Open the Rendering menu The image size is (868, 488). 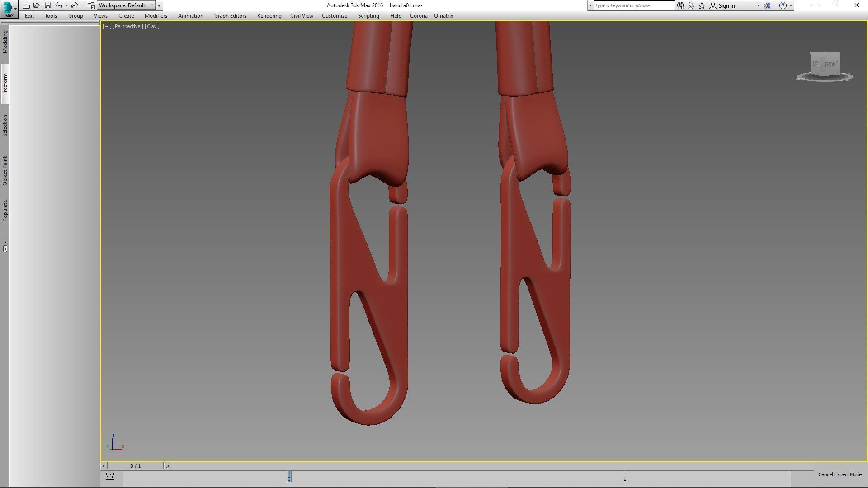(x=269, y=15)
